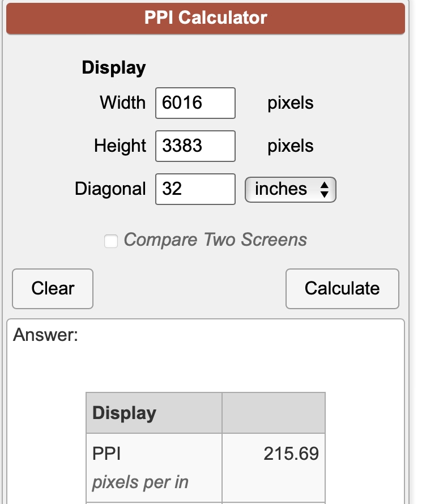Click the Width field label
The image size is (426, 504).
click(x=122, y=103)
